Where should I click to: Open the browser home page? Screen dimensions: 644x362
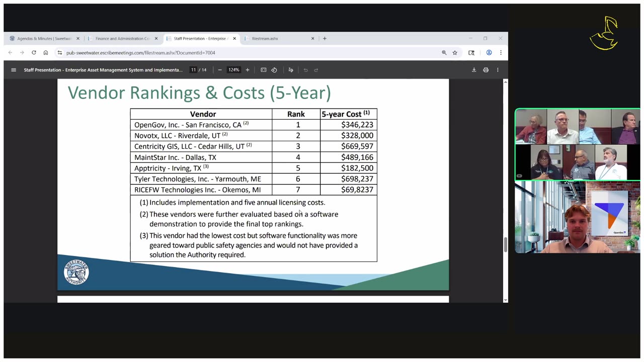46,52
